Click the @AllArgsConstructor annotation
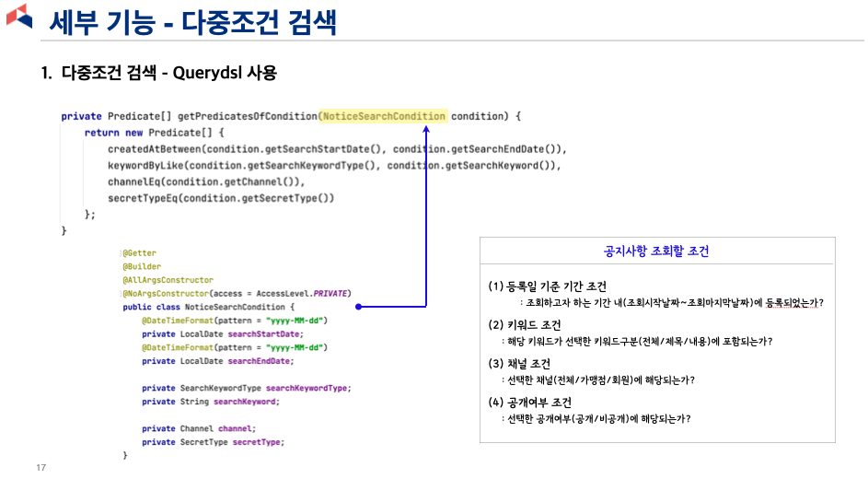 point(168,280)
